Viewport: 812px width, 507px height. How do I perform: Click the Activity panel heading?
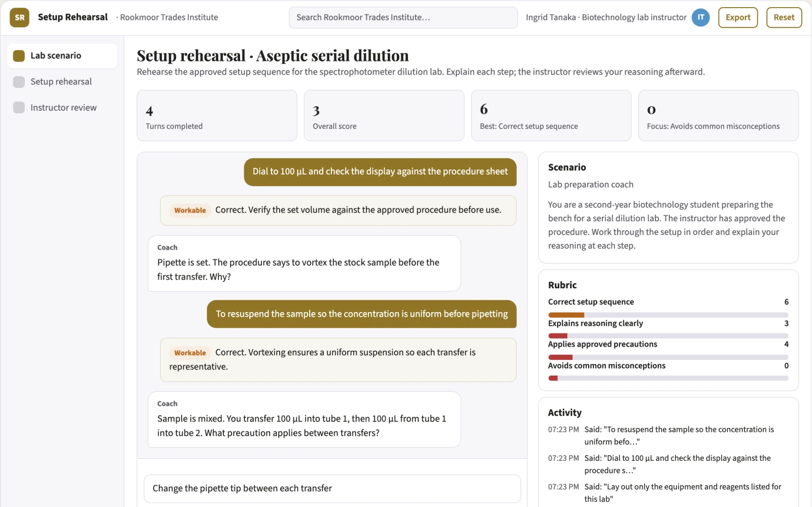pos(565,413)
